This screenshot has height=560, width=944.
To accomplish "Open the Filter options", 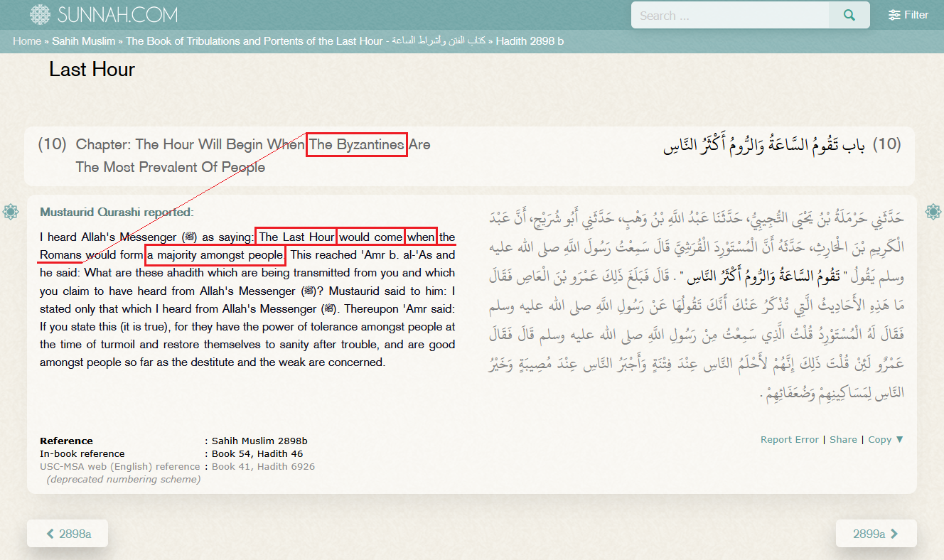I will [908, 15].
